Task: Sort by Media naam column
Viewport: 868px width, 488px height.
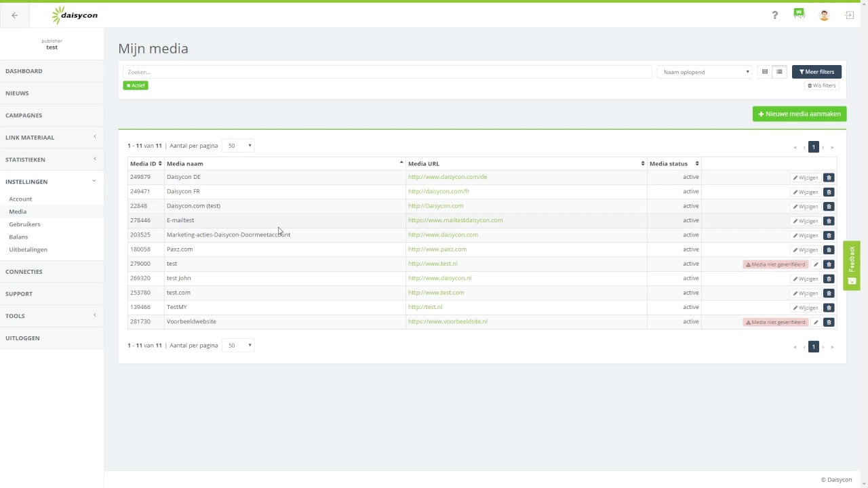Action: coord(285,163)
